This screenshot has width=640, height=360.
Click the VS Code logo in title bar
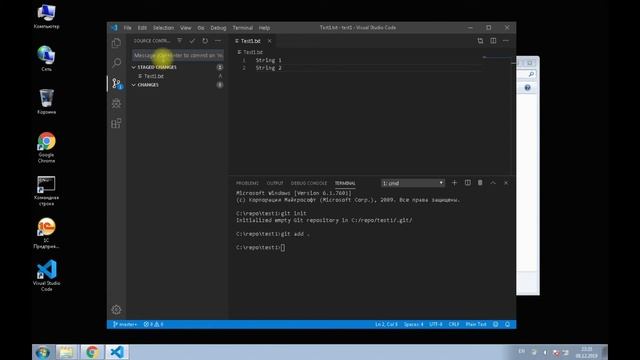[114, 28]
